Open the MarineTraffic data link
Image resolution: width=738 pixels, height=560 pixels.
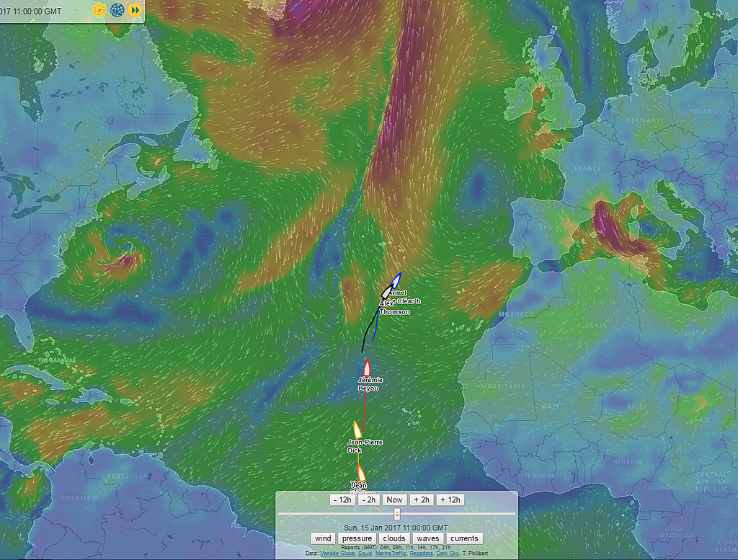391,554
